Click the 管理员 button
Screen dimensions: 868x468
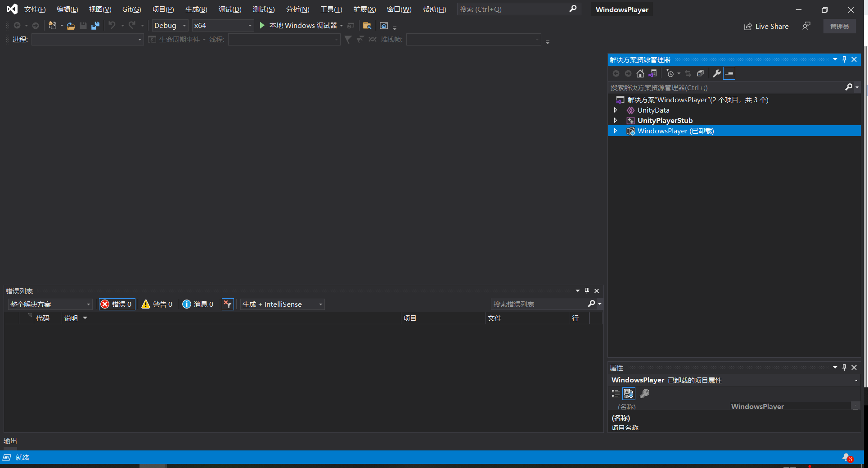pyautogui.click(x=840, y=27)
